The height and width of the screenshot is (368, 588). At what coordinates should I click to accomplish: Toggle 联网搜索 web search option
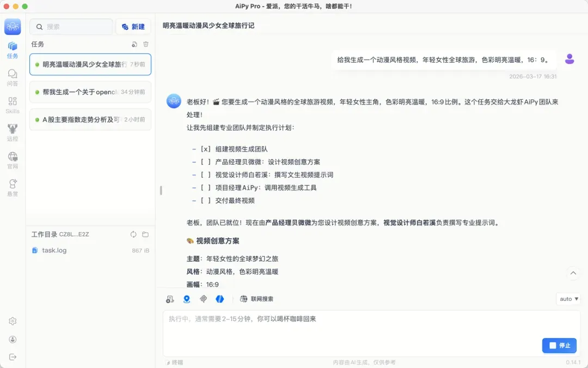257,299
